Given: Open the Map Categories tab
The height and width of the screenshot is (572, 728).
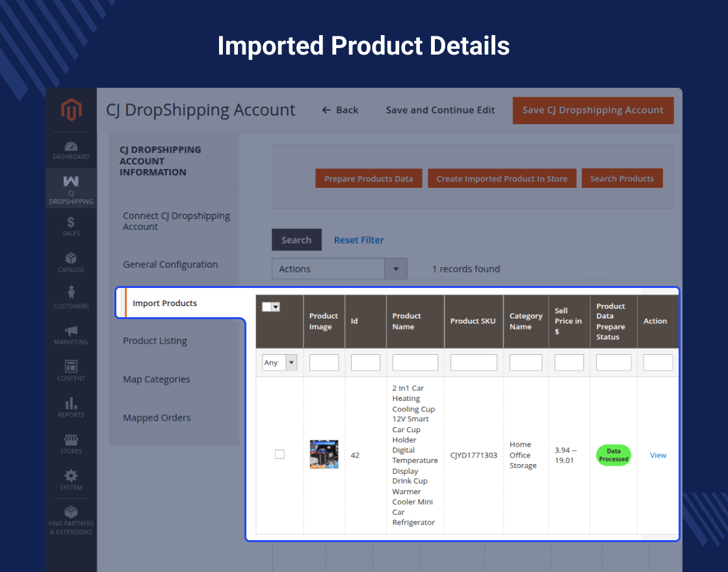Looking at the screenshot, I should point(157,380).
